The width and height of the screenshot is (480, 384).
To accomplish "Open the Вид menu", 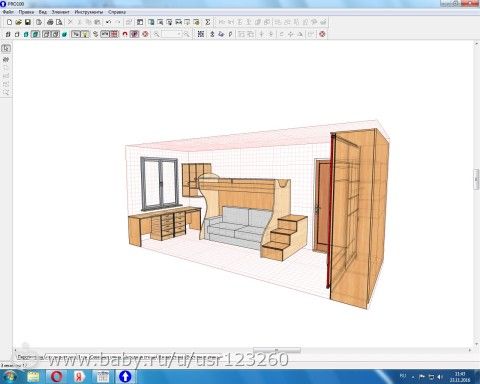I will (43, 12).
